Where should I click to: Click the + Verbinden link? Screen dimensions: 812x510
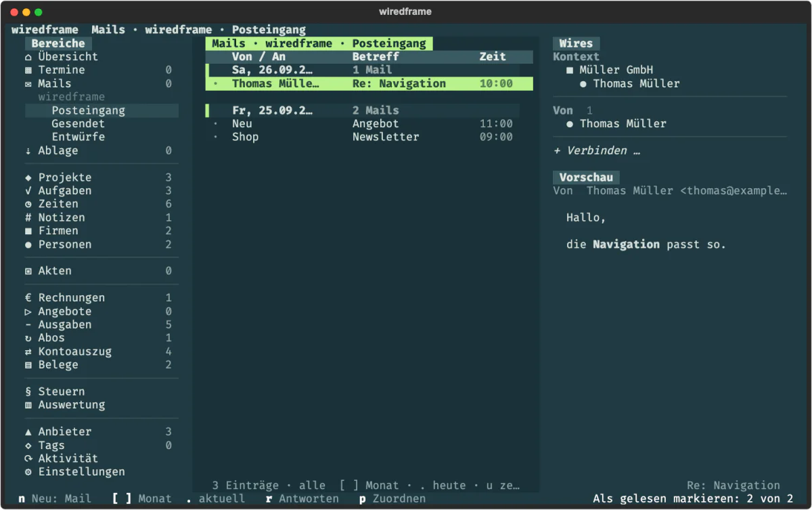(597, 151)
